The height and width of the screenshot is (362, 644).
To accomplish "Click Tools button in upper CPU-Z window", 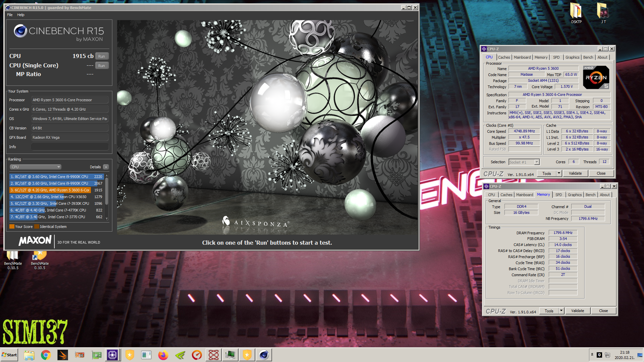I will [x=547, y=174].
